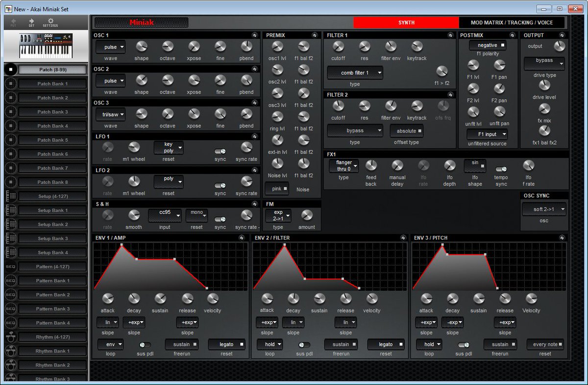This screenshot has height=385, width=588.
Task: Click the ENV 2 / FILTER envelope graph peak point
Action: [x=284, y=245]
